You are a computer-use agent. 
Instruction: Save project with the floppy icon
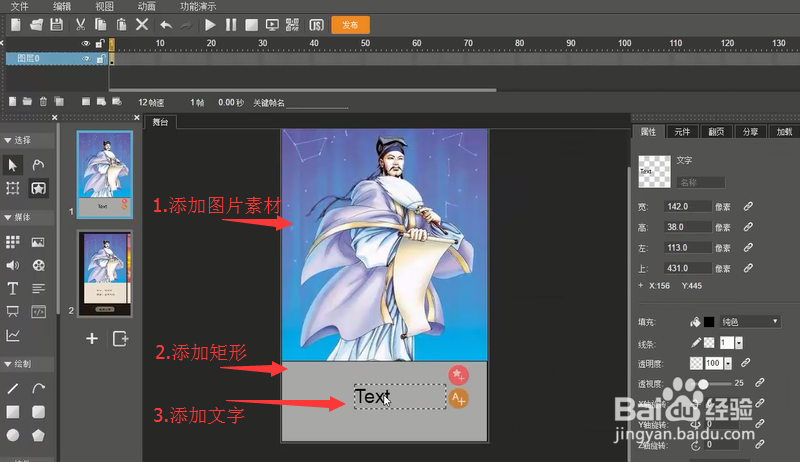coord(57,24)
